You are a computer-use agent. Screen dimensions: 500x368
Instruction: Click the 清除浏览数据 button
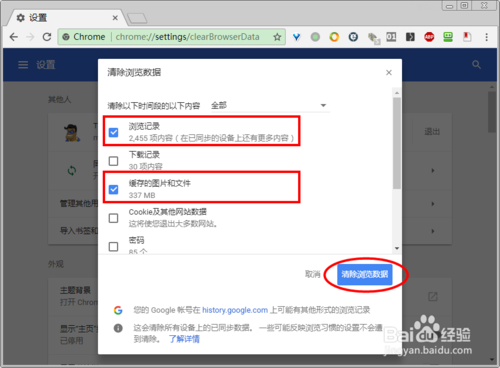click(365, 274)
